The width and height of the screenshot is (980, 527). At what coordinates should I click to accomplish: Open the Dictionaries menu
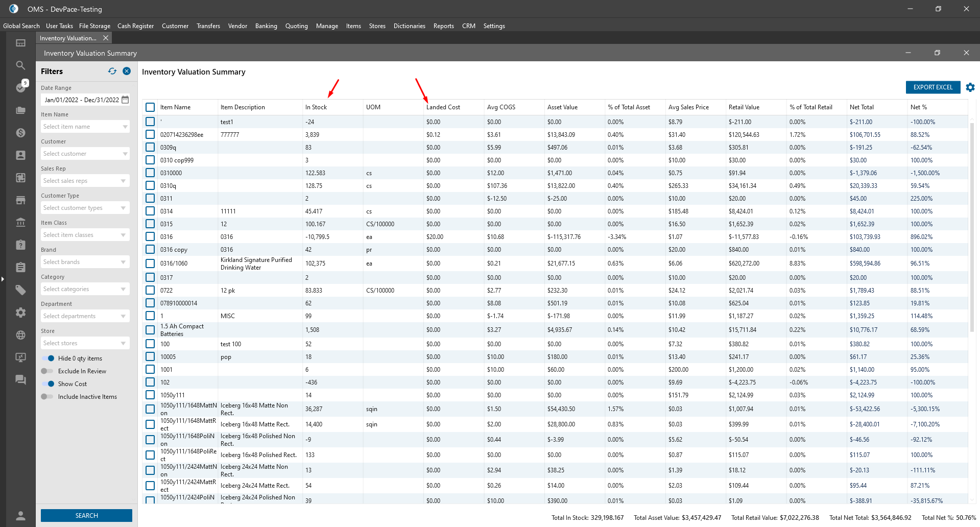pos(409,26)
